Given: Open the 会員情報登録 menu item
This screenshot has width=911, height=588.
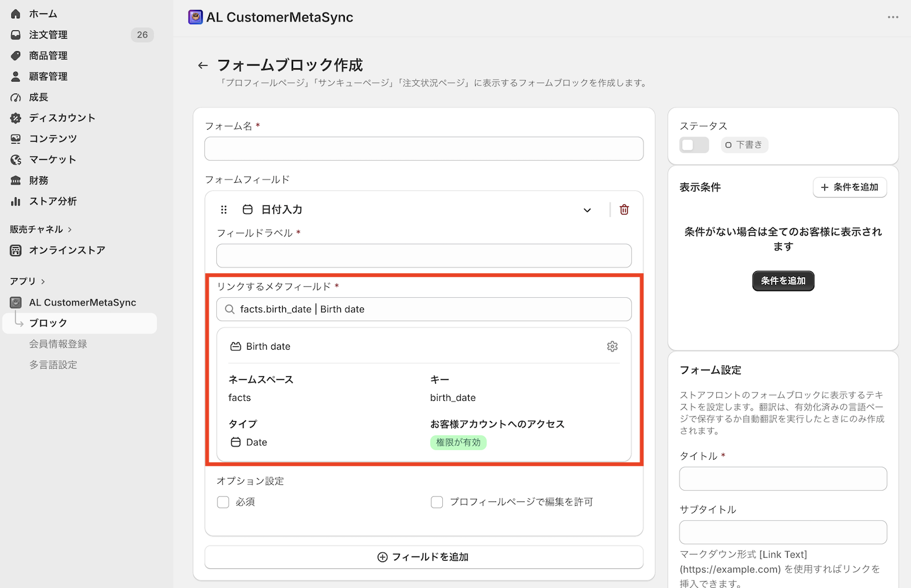Looking at the screenshot, I should coord(58,344).
